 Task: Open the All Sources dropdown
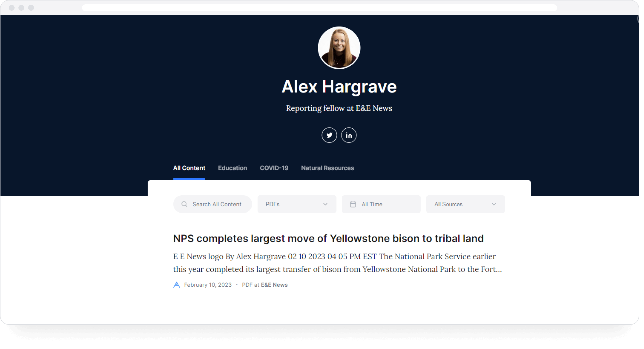click(x=465, y=204)
